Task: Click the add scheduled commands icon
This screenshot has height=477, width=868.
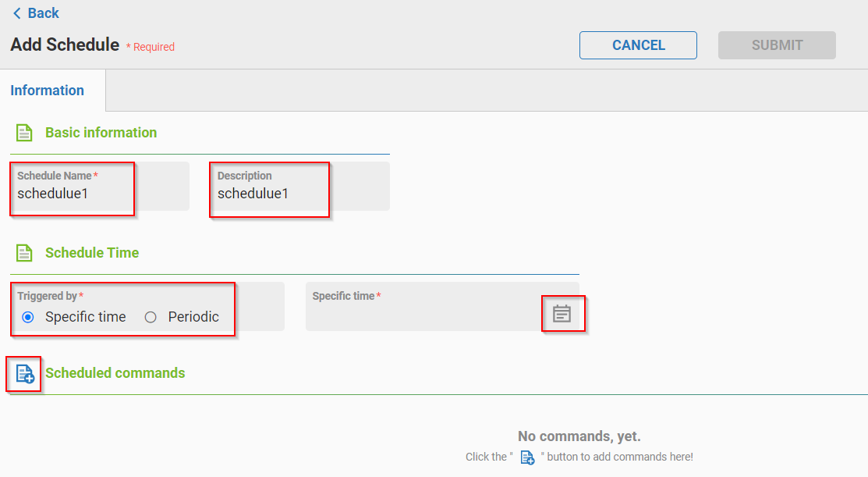Action: click(x=25, y=374)
